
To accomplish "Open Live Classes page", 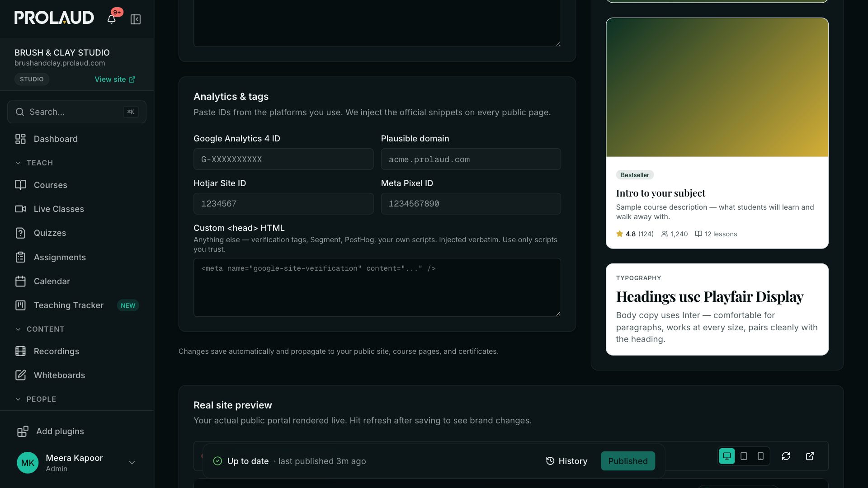I will 77,209.
